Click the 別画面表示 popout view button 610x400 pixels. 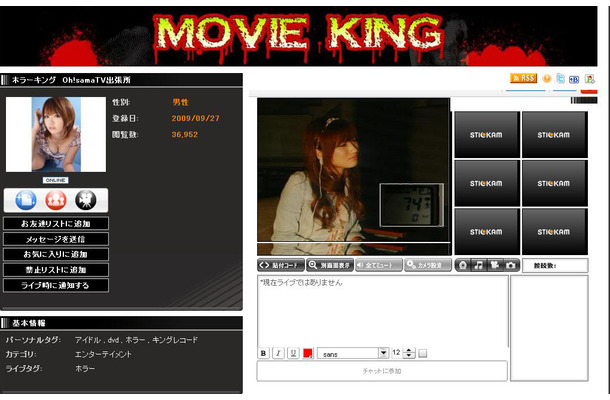tap(330, 265)
